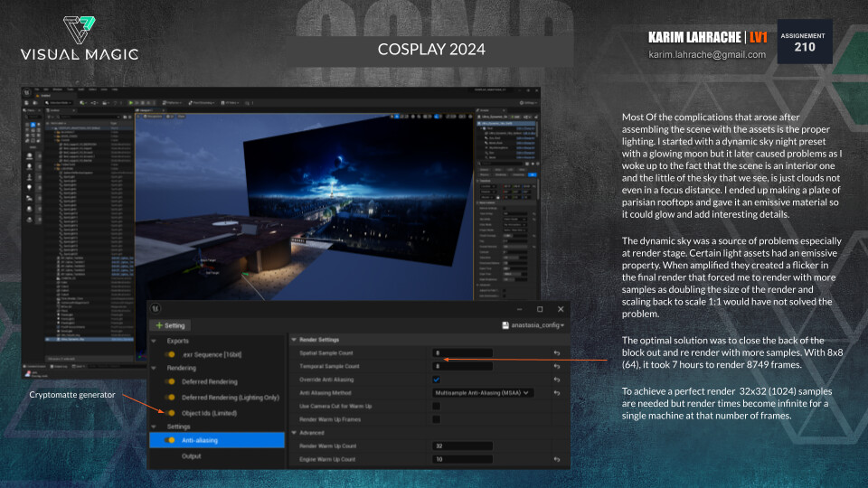Maximize the render settings dialog
Image resolution: width=868 pixels, height=488 pixels.
540,309
